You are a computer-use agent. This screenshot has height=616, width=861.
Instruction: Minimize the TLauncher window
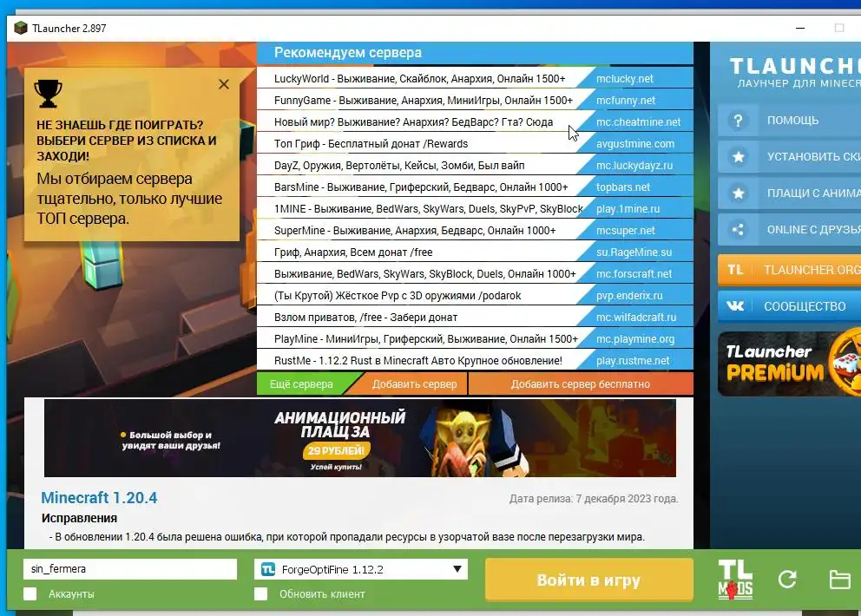coord(800,28)
